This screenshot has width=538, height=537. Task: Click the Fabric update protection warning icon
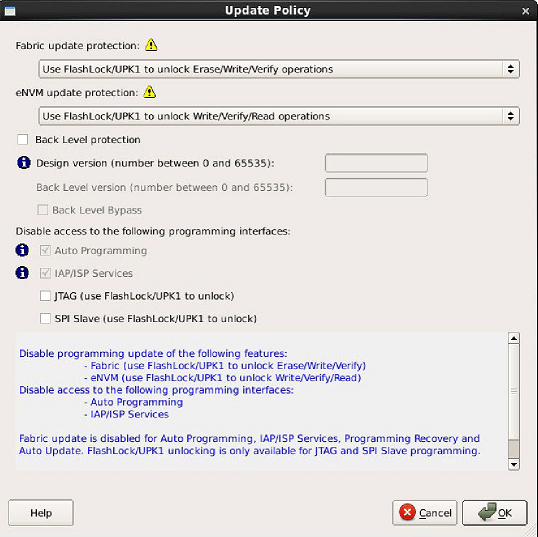point(151,45)
